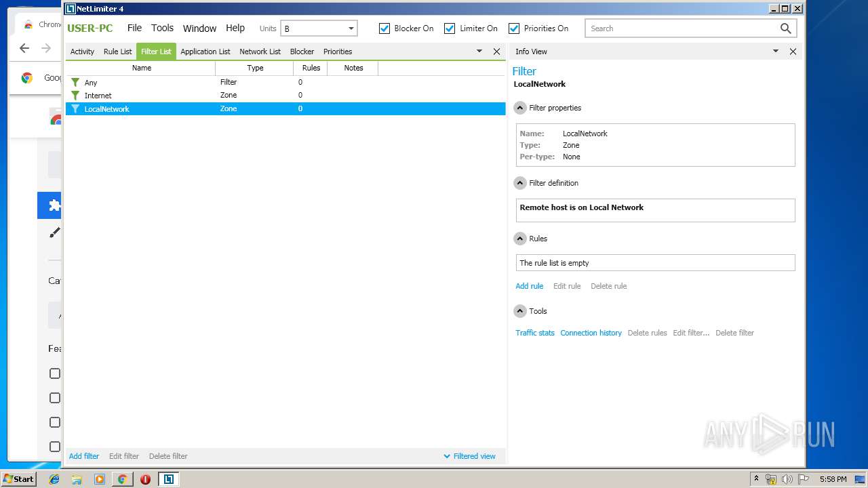
Task: Sort by the Type column header
Action: (255, 68)
